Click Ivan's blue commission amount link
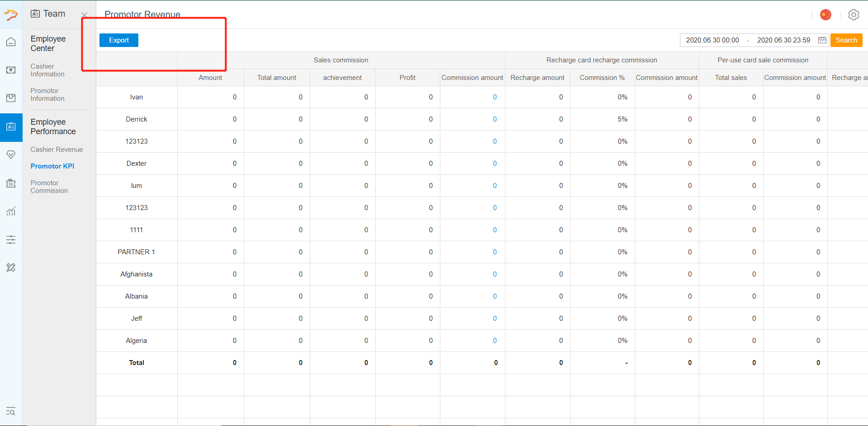The width and height of the screenshot is (868, 426). (495, 97)
